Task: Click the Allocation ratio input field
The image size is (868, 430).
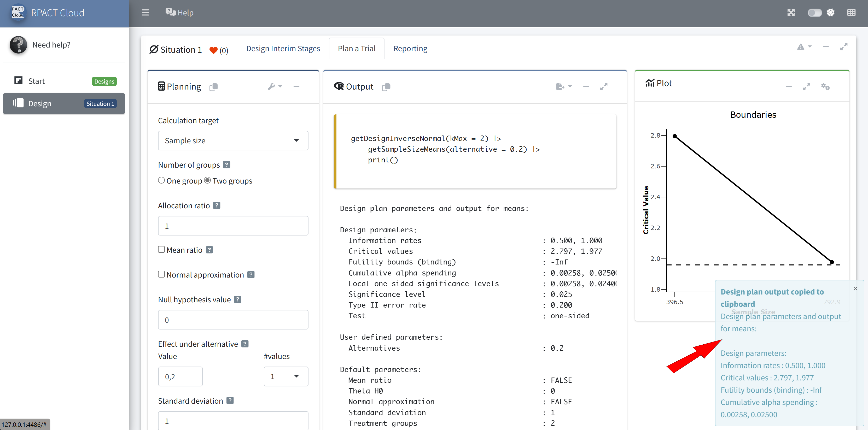Action: pyautogui.click(x=233, y=226)
